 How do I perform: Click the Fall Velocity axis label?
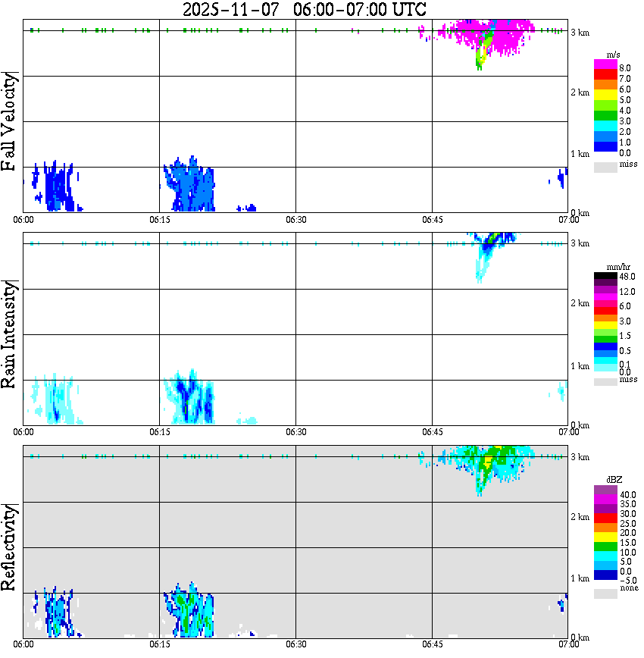[8, 121]
